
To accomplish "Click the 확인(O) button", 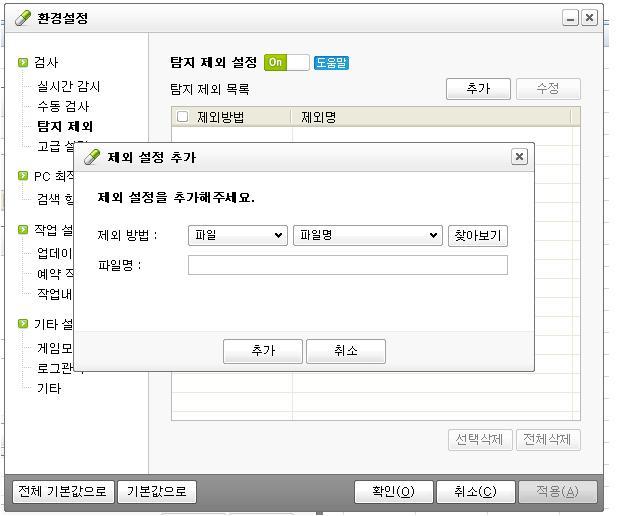I will pos(393,492).
